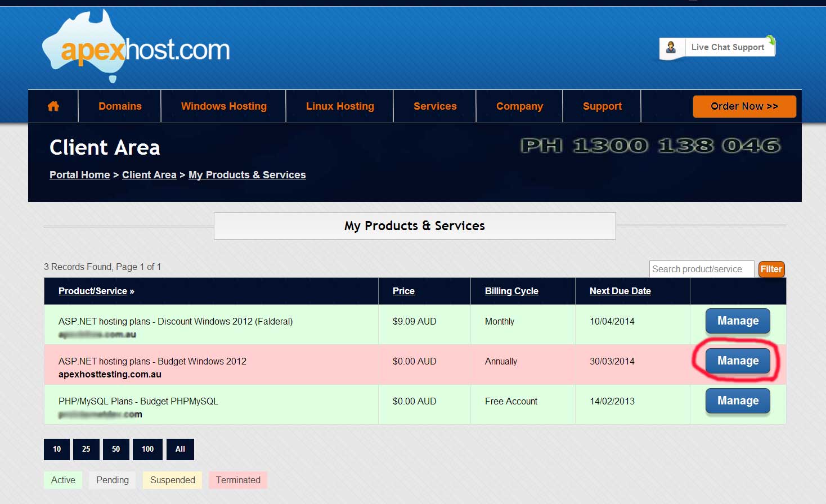This screenshot has height=504, width=826.
Task: Open the Domains menu
Action: tap(120, 106)
